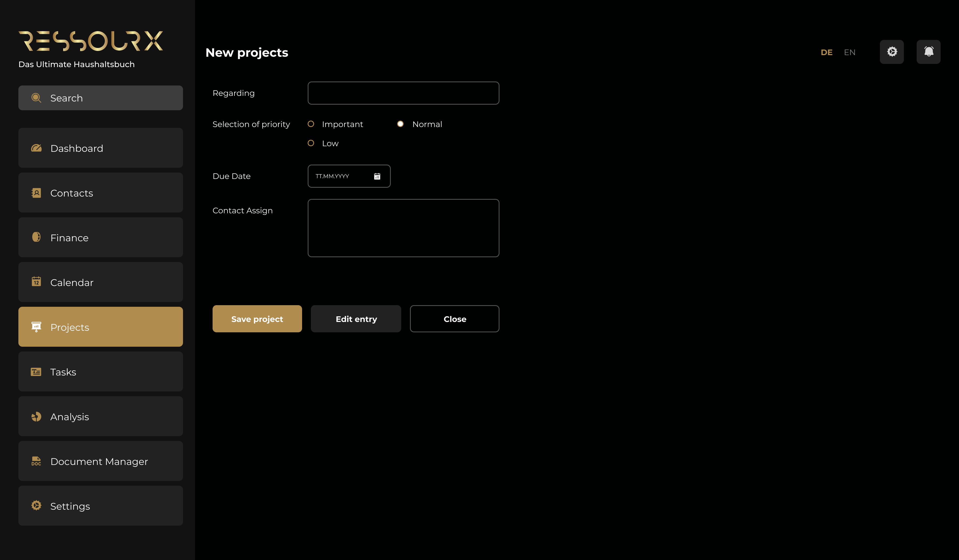Screen dimensions: 959x560
Task: Open the Document Manager section
Action: (x=100, y=461)
